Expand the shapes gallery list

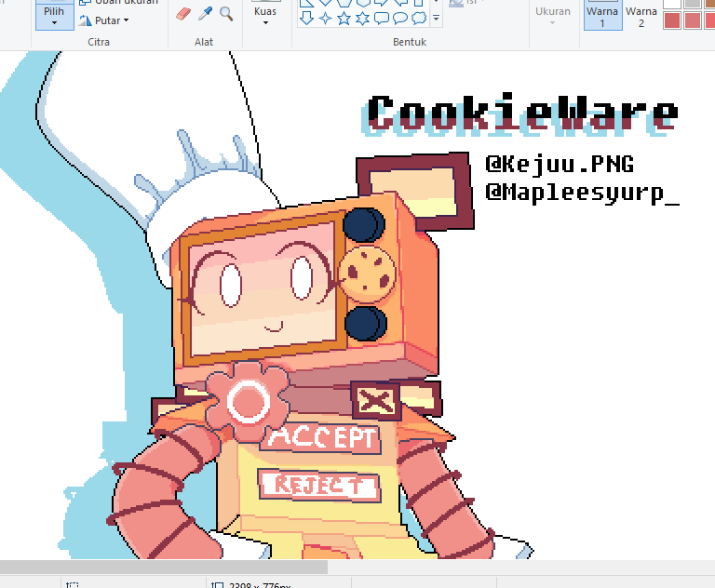tap(437, 18)
